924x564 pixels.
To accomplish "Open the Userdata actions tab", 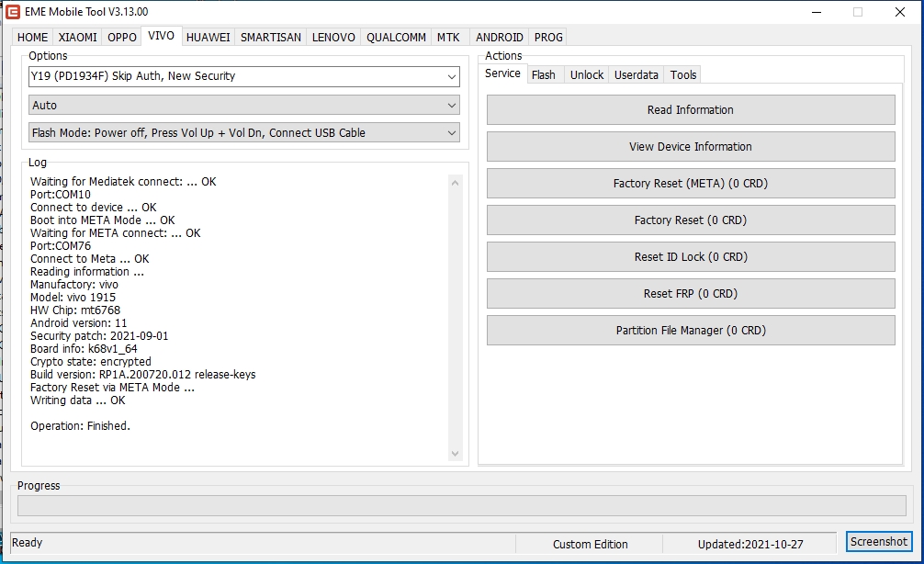I will pos(636,74).
